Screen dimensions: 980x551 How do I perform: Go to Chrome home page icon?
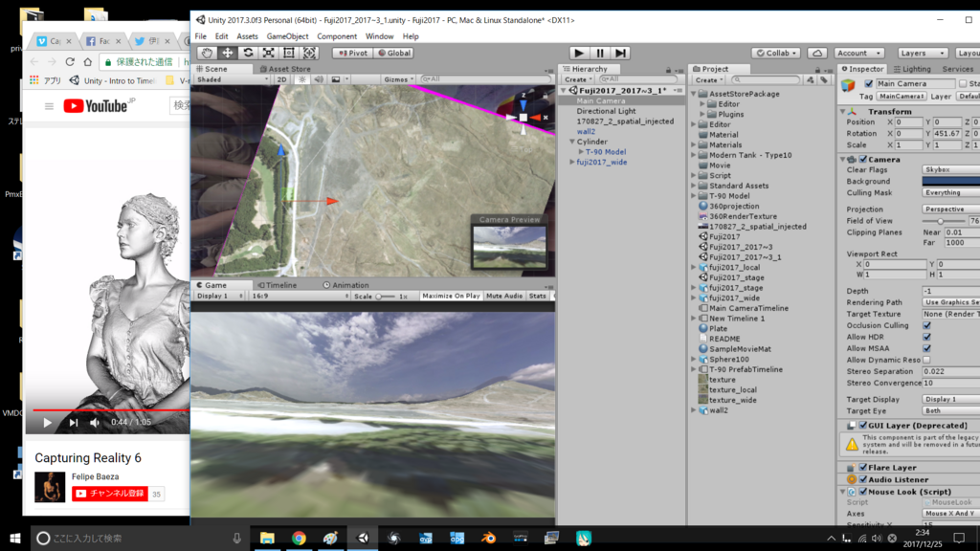point(88,62)
